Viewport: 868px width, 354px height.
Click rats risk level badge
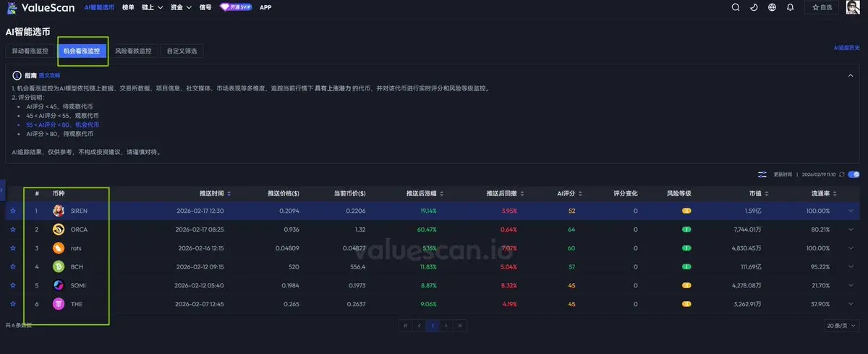pyautogui.click(x=686, y=248)
